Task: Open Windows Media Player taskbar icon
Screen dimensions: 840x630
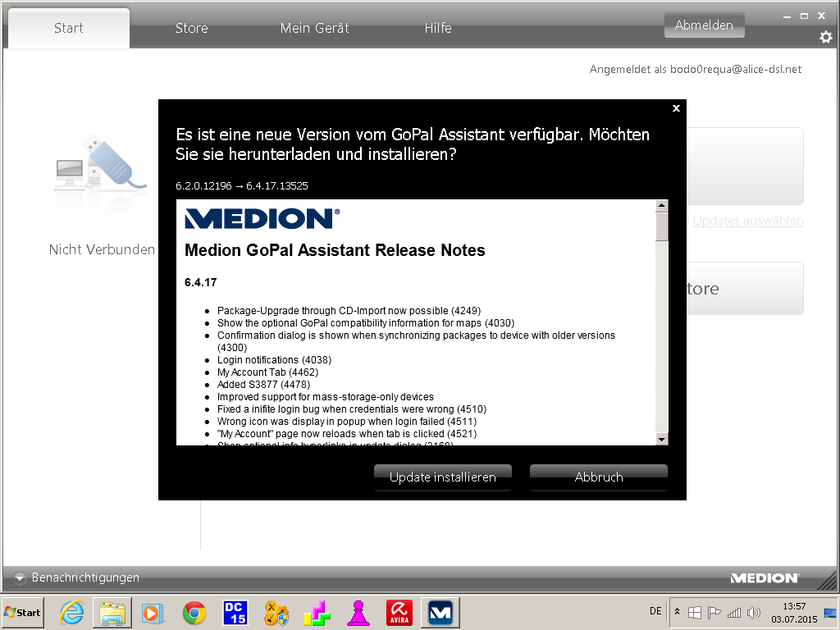Action: point(151,613)
